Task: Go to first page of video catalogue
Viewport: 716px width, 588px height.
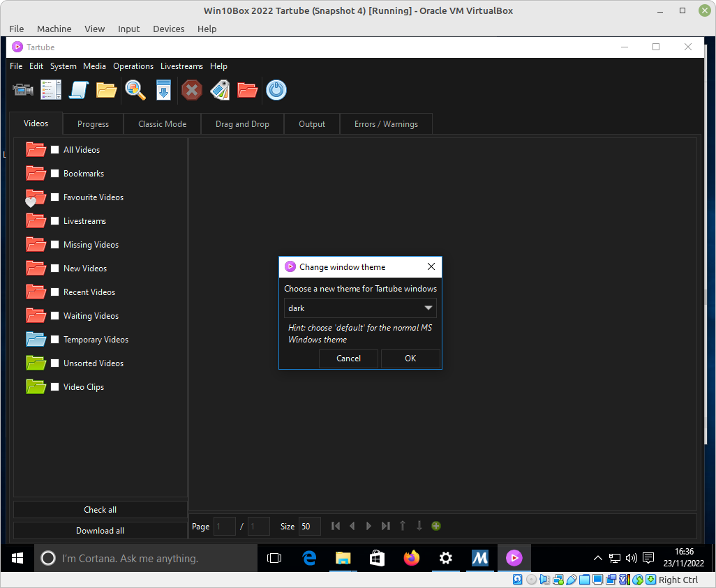Action: [x=336, y=526]
